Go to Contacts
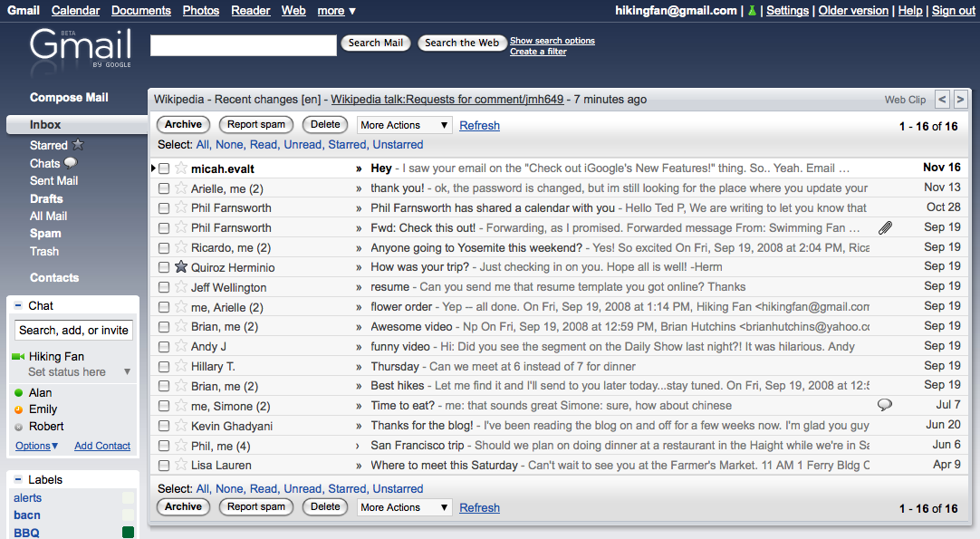This screenshot has width=980, height=539. pos(54,277)
